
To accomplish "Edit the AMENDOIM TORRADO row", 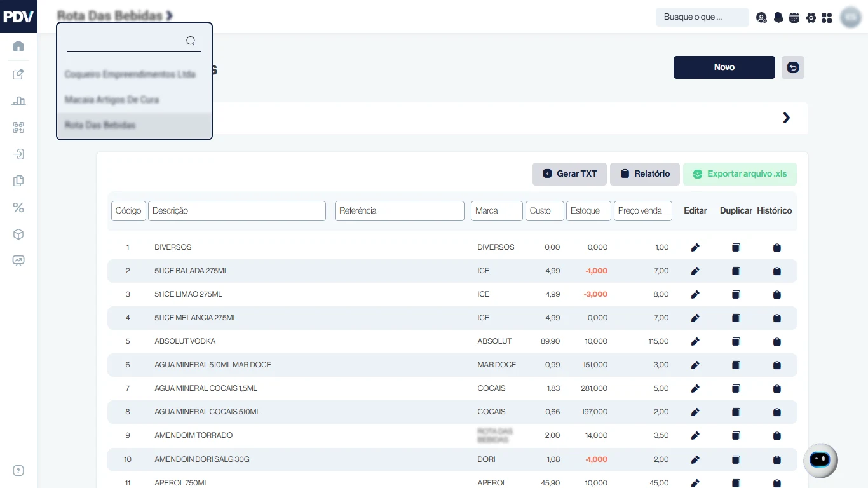I will pos(695,436).
